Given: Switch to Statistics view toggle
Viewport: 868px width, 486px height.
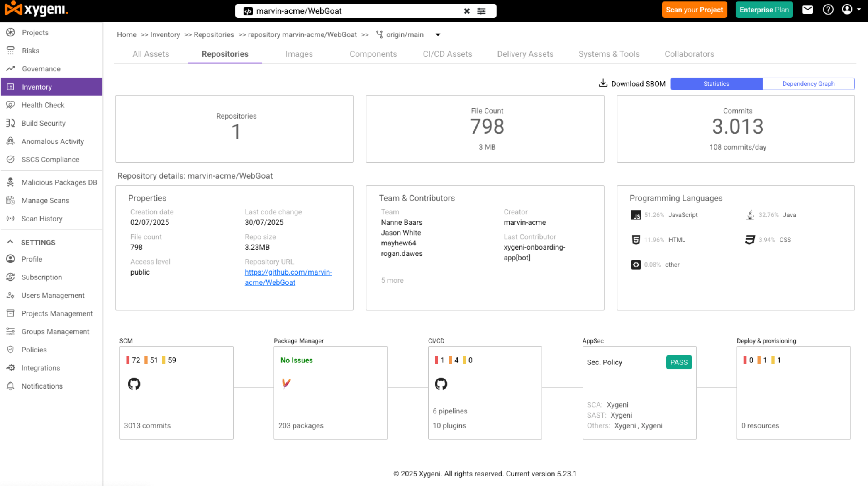Looking at the screenshot, I should [716, 84].
